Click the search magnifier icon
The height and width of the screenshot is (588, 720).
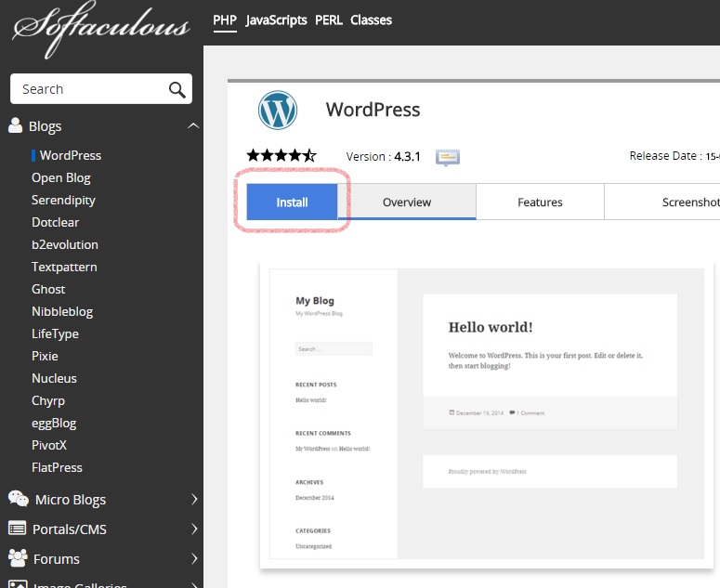coord(177,89)
